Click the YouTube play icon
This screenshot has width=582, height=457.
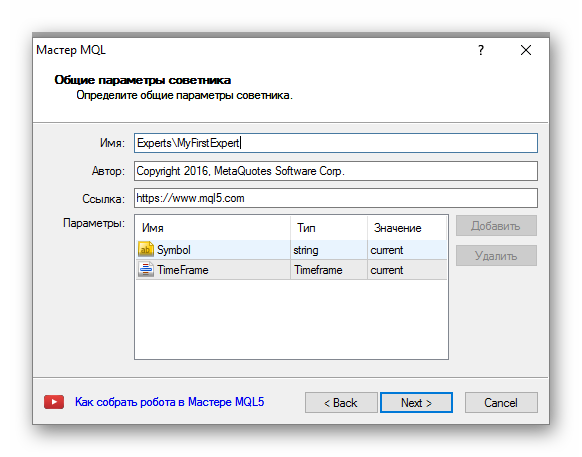54,402
